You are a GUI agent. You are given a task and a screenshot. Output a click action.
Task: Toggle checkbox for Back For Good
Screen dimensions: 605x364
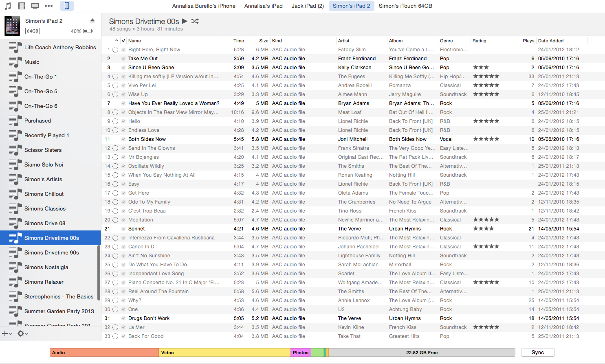(x=123, y=336)
